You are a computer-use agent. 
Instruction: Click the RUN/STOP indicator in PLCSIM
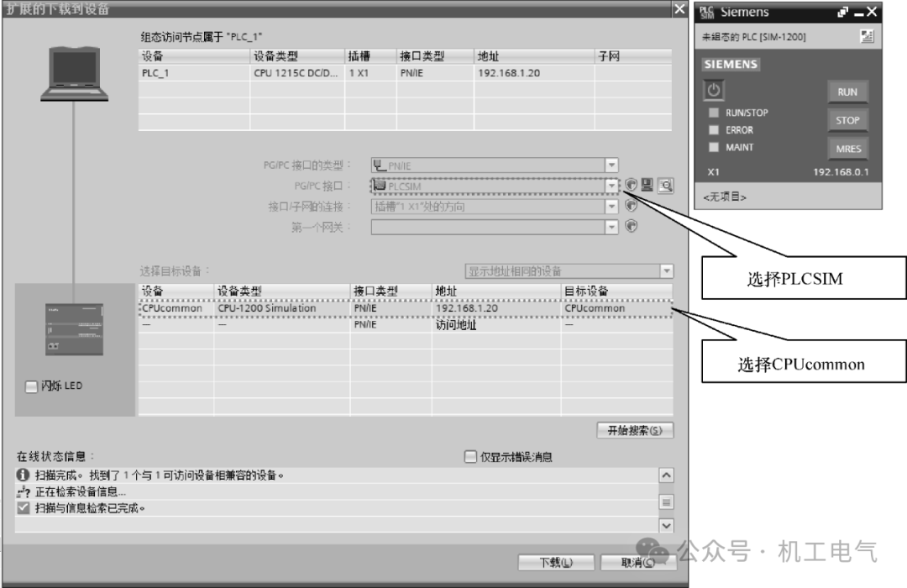714,113
